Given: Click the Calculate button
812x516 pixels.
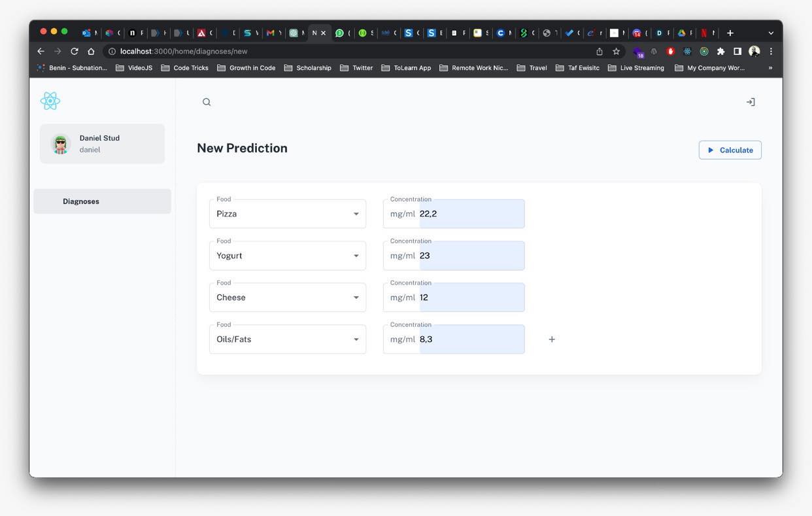Looking at the screenshot, I should (x=730, y=150).
